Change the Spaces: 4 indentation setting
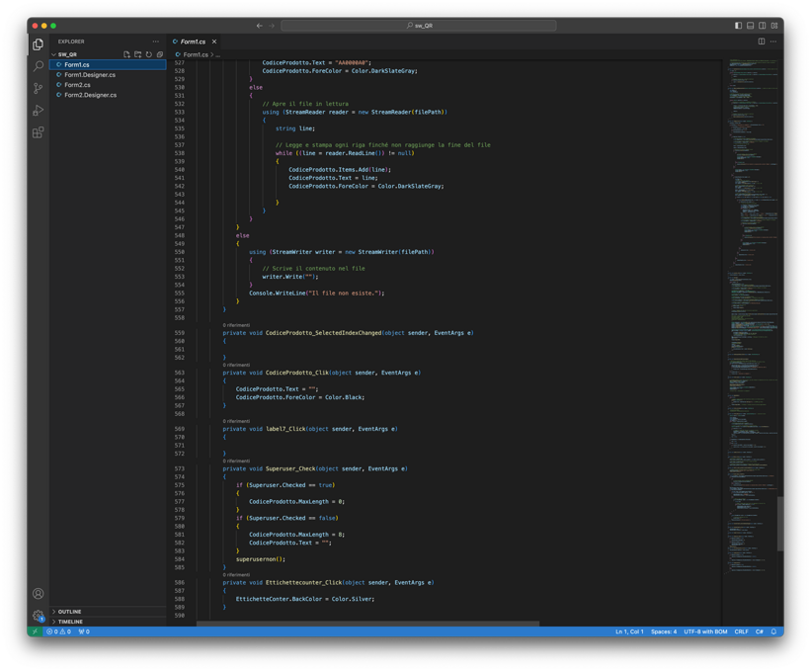811x672 pixels. (664, 631)
